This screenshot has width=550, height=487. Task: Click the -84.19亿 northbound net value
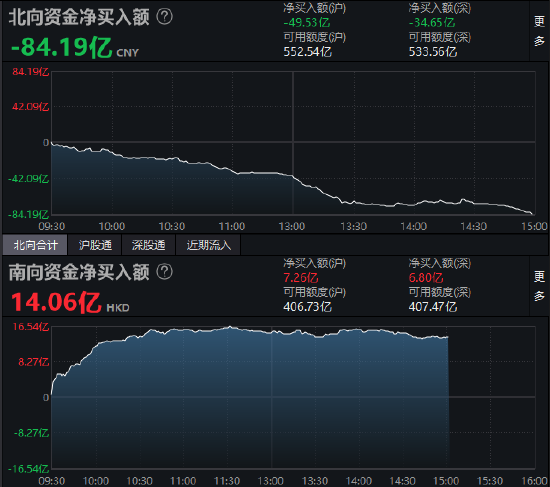click(x=62, y=47)
